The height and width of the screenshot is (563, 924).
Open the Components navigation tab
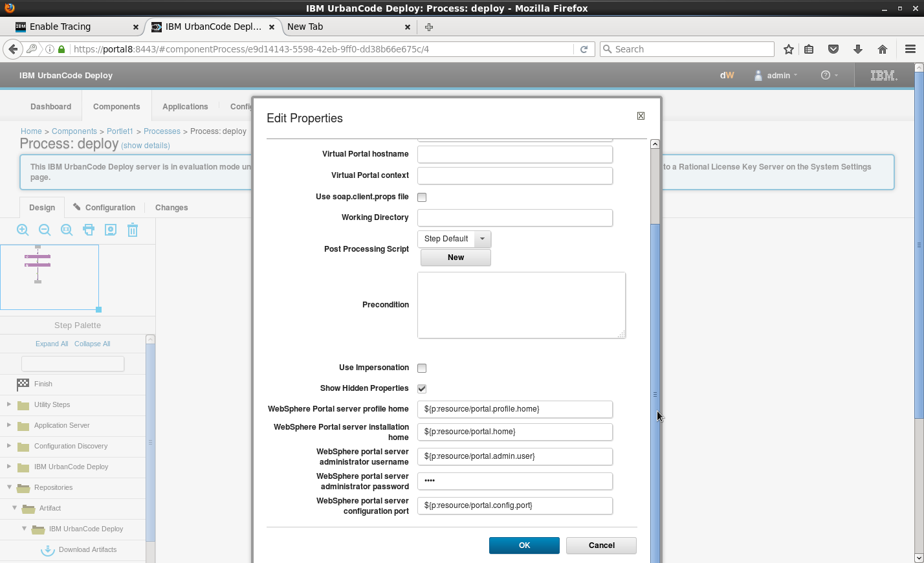tap(116, 107)
